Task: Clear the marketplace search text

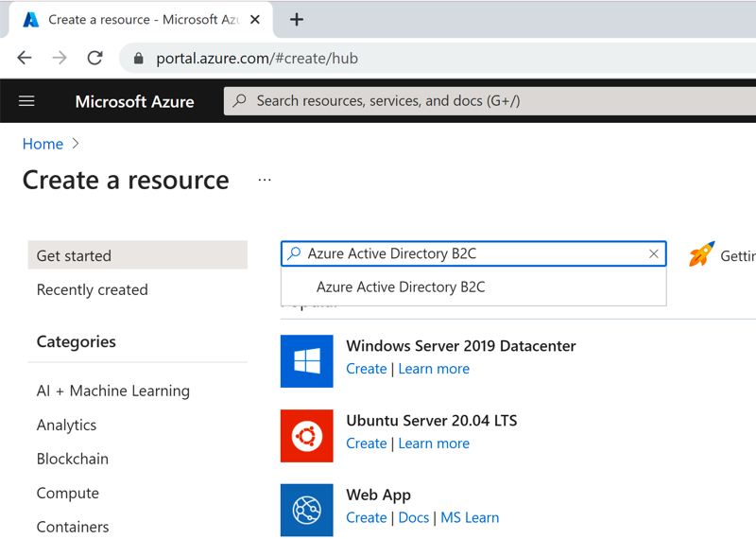Action: (x=653, y=253)
